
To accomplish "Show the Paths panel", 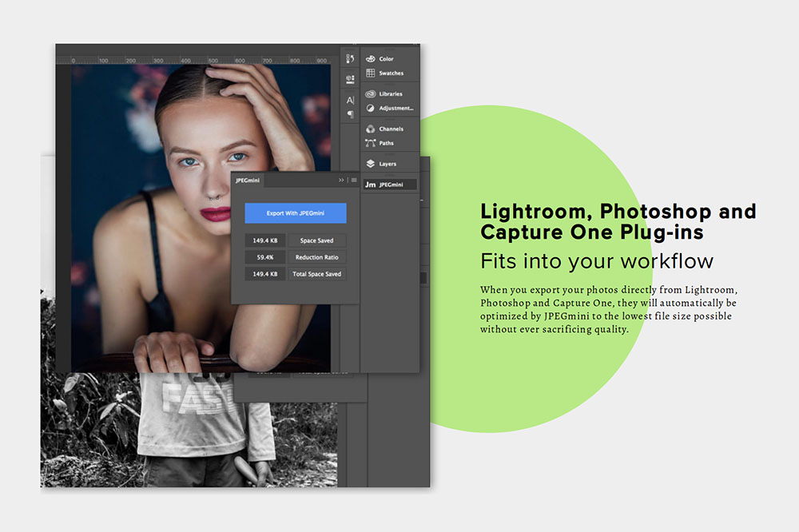I will pyautogui.click(x=386, y=144).
